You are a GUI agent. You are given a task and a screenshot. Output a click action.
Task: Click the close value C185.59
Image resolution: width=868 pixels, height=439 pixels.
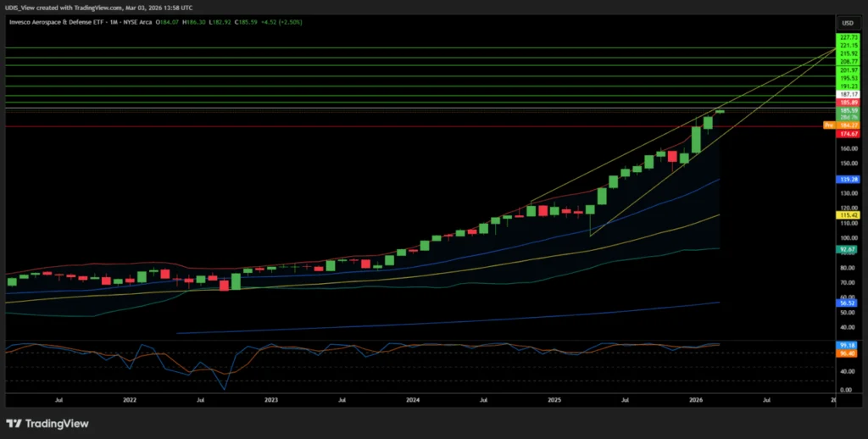click(x=245, y=23)
